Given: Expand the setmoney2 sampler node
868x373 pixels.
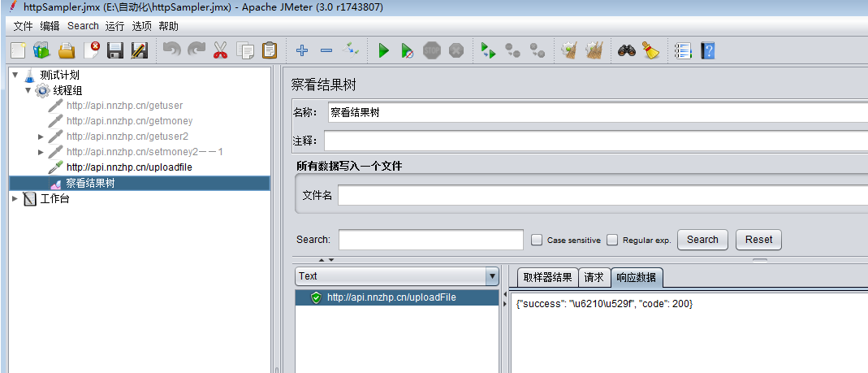Looking at the screenshot, I should tap(41, 152).
